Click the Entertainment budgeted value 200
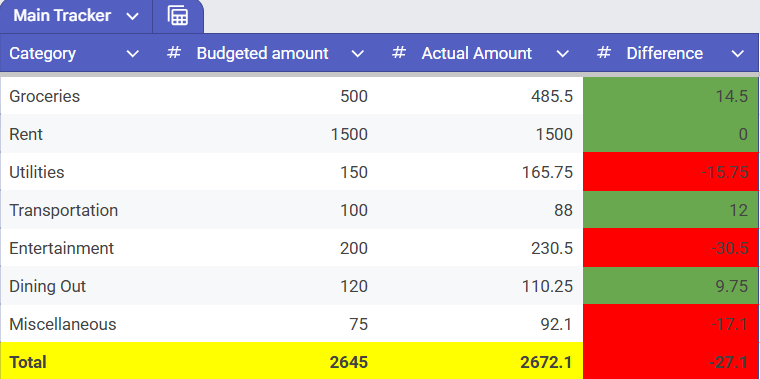Viewport: 760px width, 379px height. (354, 248)
